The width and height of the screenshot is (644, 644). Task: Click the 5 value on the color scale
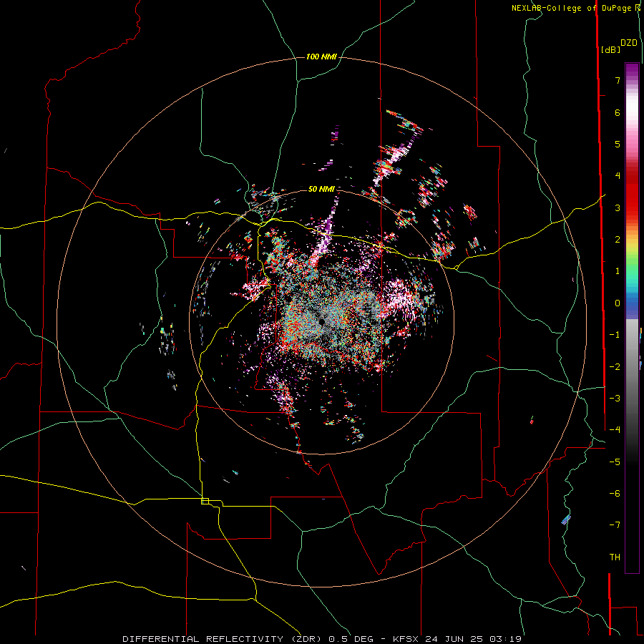pos(618,144)
